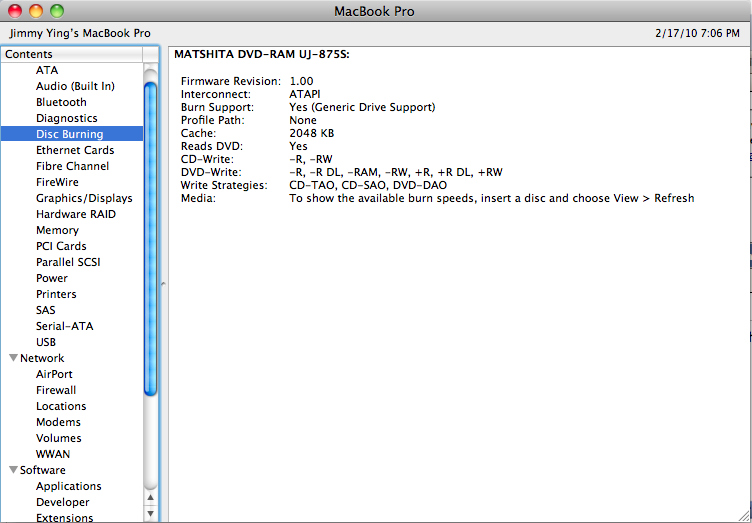The image size is (752, 523).
Task: Show Memory information
Action: tap(57, 230)
